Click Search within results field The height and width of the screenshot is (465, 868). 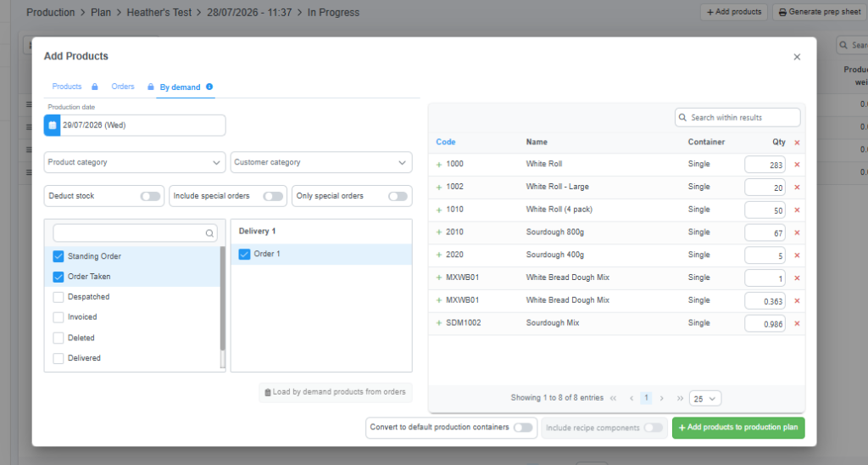point(737,117)
